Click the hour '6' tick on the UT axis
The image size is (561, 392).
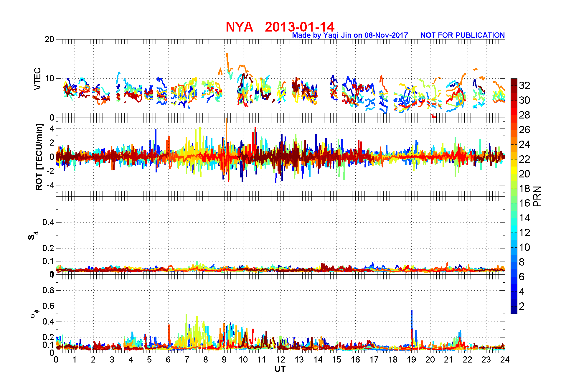168,360
